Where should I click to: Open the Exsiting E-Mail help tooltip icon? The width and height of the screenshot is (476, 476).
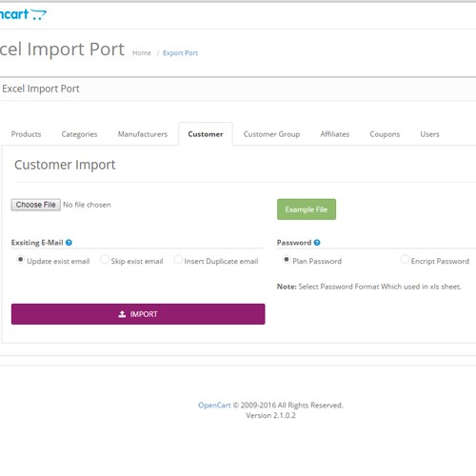(69, 243)
